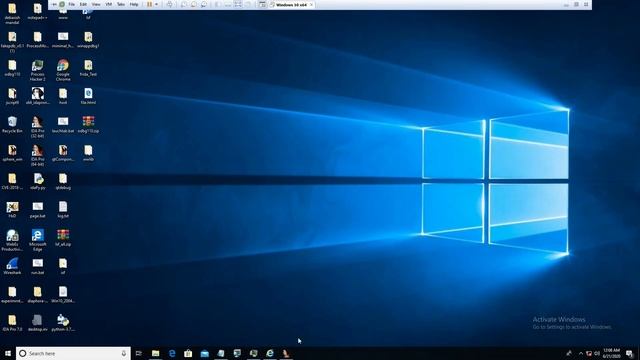Viewport: 640px width, 360px height.
Task: Expand the power options dropdown arrow
Action: click(x=156, y=4)
